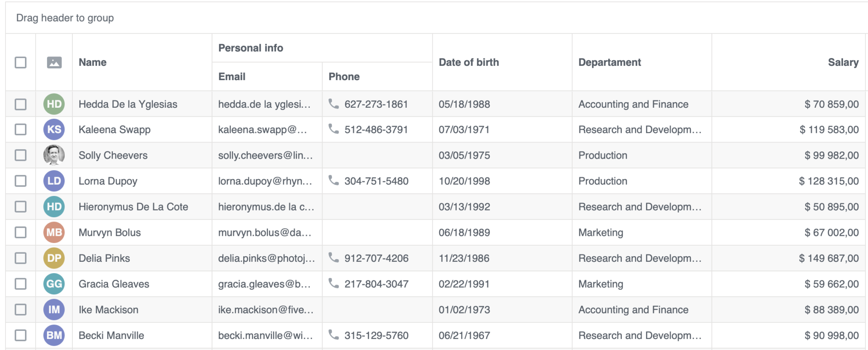This screenshot has width=868, height=350.
Task: Click email solly.cheevers@lin…
Action: (266, 155)
